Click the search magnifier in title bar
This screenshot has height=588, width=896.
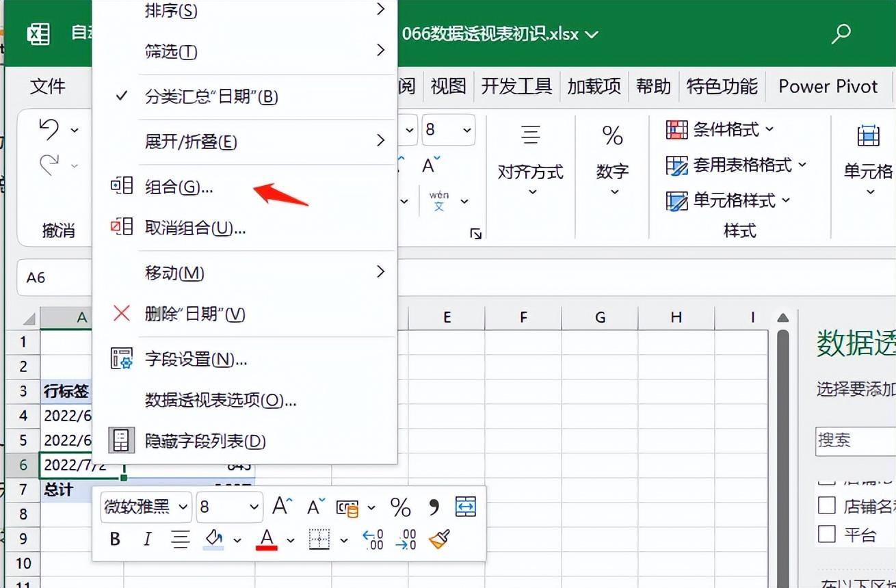click(x=841, y=34)
